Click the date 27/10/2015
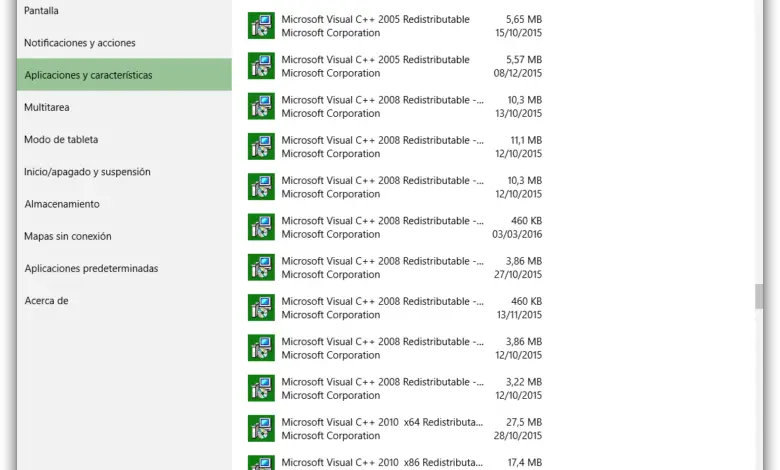Screen dimensions: 780x470 pos(518,275)
